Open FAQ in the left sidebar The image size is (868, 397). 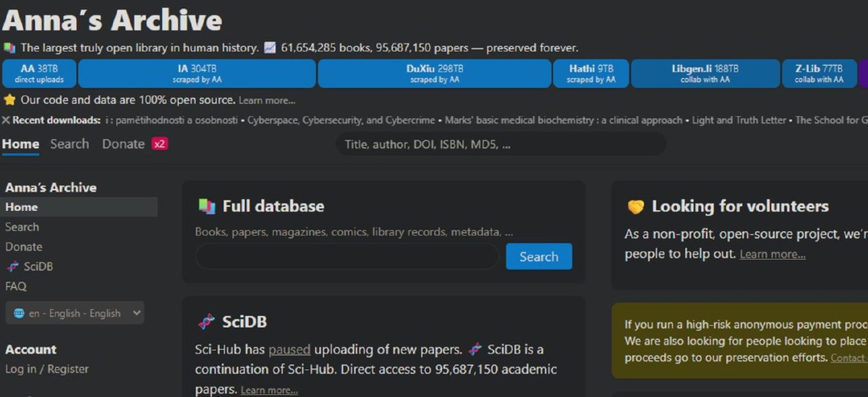pyautogui.click(x=16, y=286)
